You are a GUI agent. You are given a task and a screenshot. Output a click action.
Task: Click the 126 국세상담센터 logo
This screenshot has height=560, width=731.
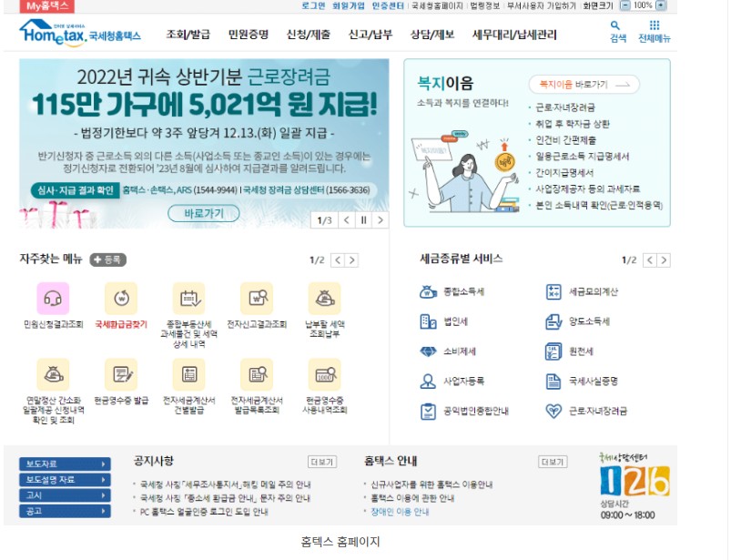pos(634,480)
